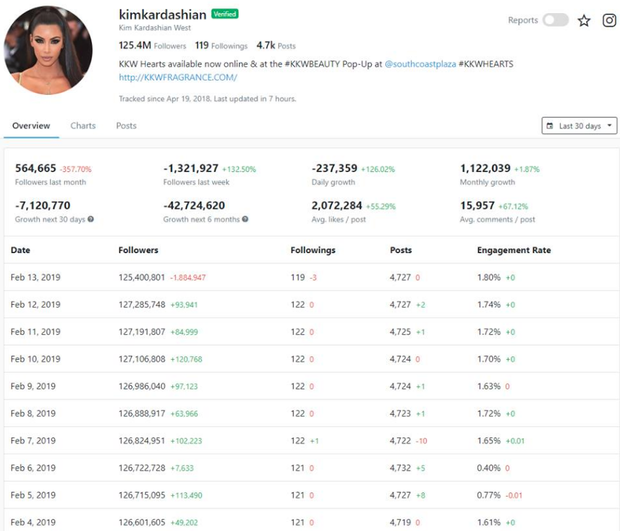620x531 pixels.
Task: Switch to the Overview tab
Action: coord(31,126)
